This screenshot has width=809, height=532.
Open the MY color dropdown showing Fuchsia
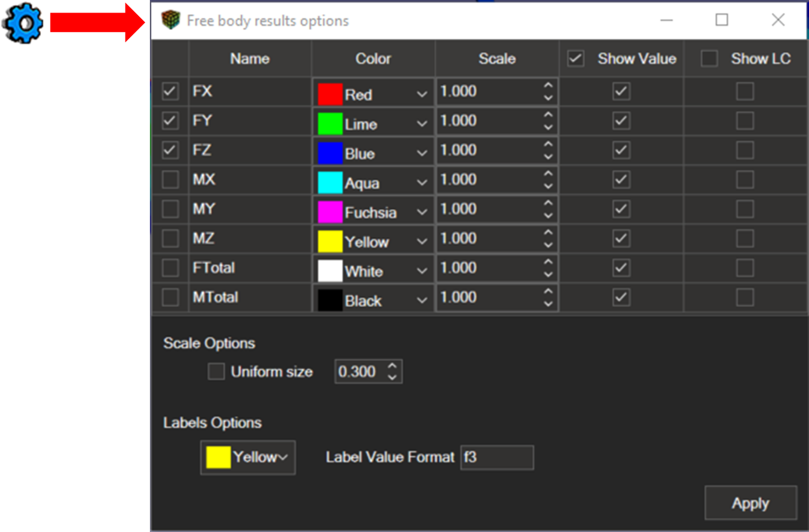coord(372,212)
